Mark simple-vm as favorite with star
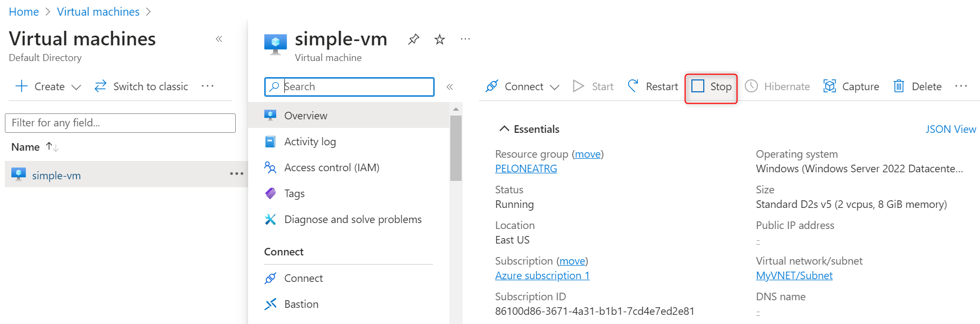The width and height of the screenshot is (980, 324). tap(439, 39)
